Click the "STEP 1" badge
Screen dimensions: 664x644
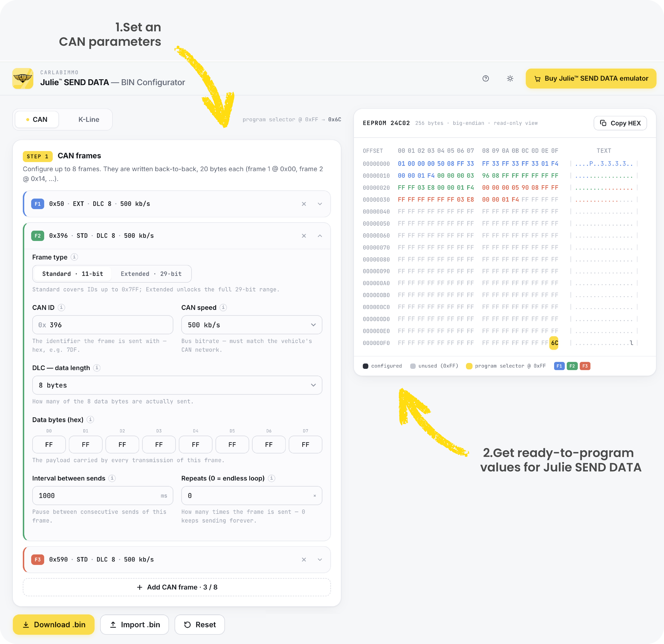(38, 157)
